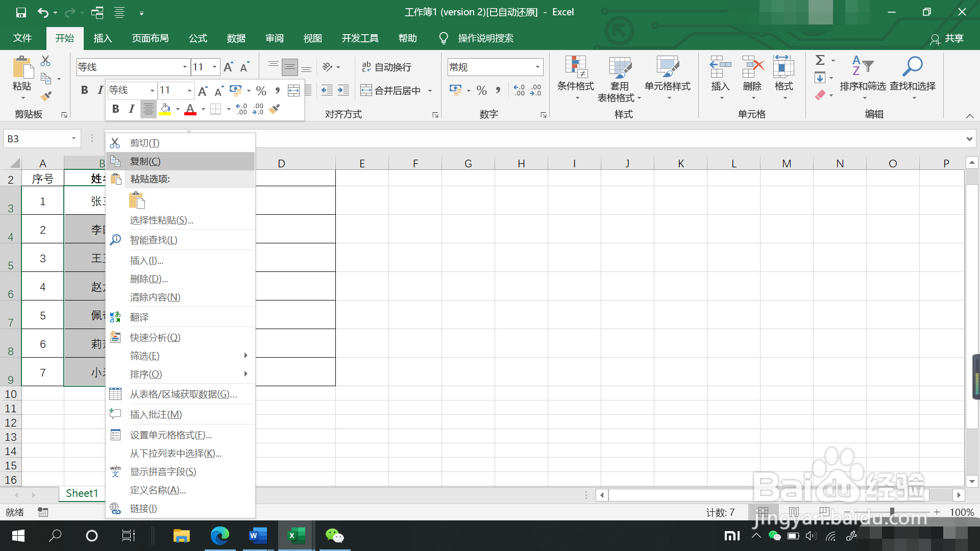
Task: Click the Format Painter brush in the clipboard group
Action: click(46, 96)
